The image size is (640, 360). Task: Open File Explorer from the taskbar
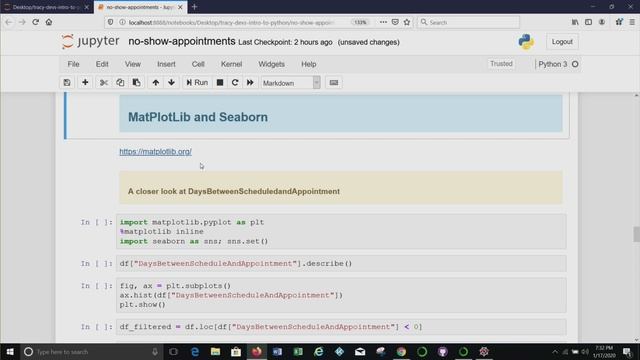[x=215, y=351]
